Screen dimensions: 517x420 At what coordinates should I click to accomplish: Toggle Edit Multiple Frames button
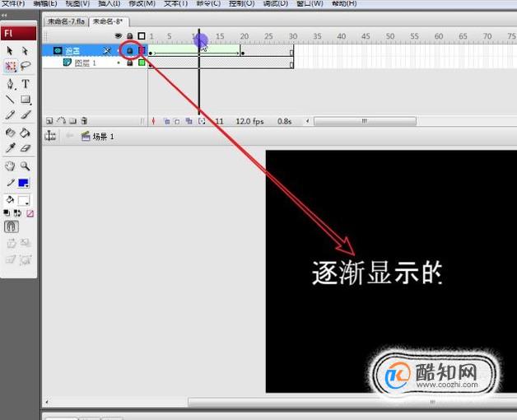click(x=189, y=121)
